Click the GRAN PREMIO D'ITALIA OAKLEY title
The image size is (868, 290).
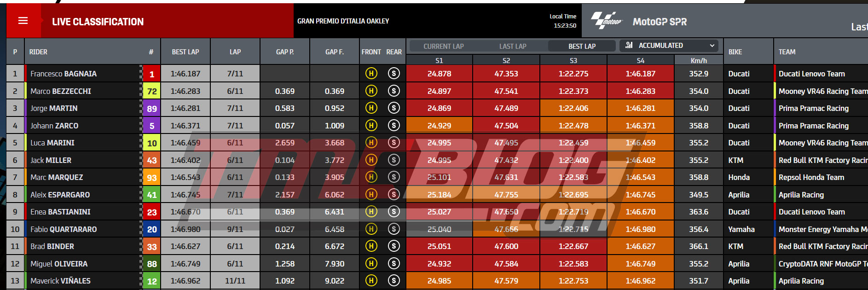tap(343, 21)
